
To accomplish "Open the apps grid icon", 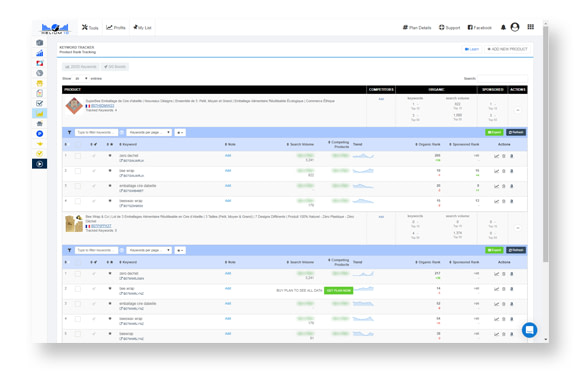I will 530,27.
